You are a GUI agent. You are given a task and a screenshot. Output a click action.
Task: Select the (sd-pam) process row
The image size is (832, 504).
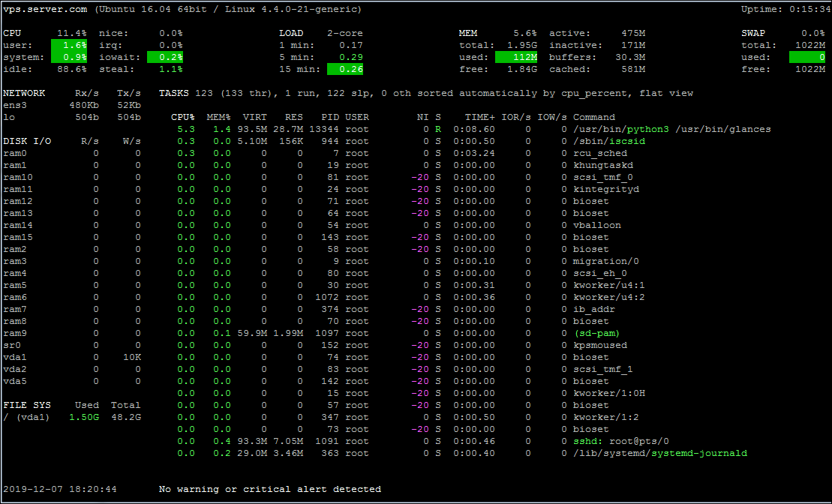tap(395, 334)
